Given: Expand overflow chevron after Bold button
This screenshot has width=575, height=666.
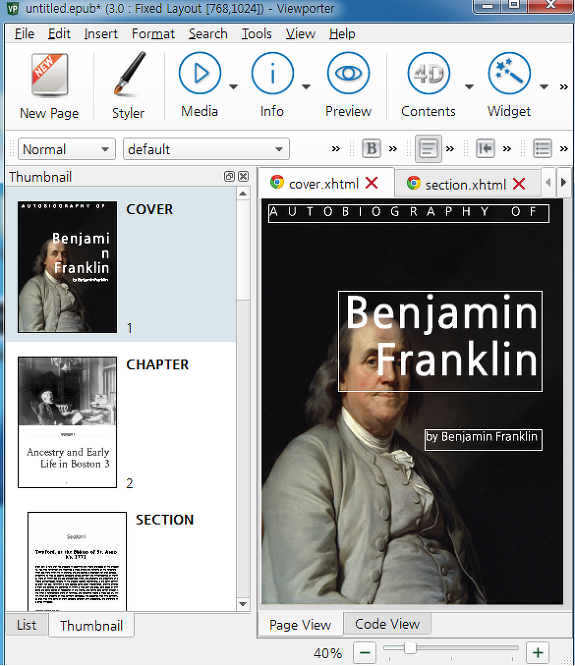Looking at the screenshot, I should (393, 149).
